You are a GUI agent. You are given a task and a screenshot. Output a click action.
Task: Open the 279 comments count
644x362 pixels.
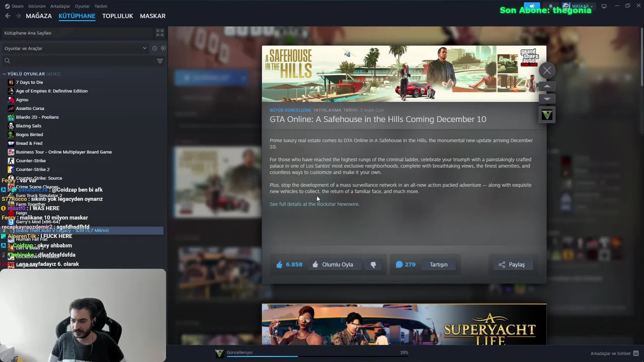coord(406,264)
